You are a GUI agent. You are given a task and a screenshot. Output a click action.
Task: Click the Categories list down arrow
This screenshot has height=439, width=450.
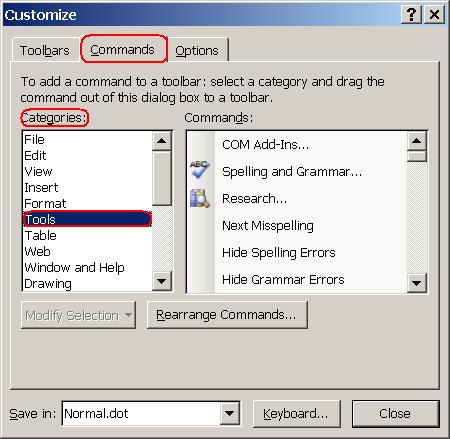162,281
